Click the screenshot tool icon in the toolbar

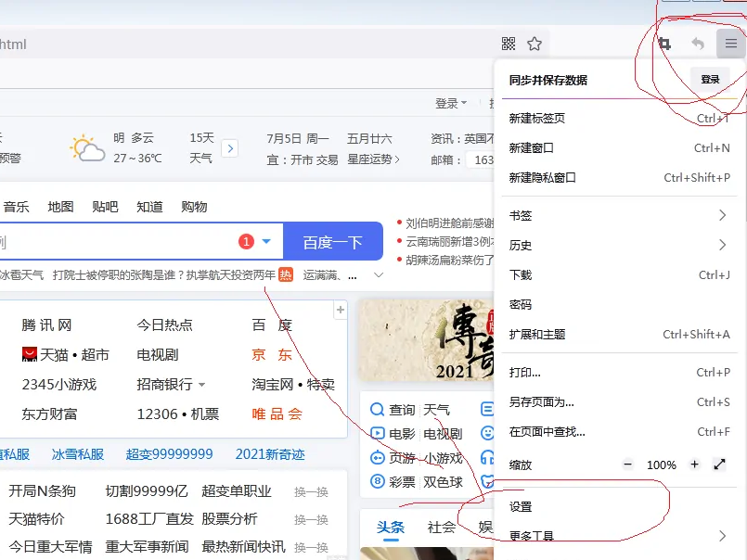(x=663, y=44)
